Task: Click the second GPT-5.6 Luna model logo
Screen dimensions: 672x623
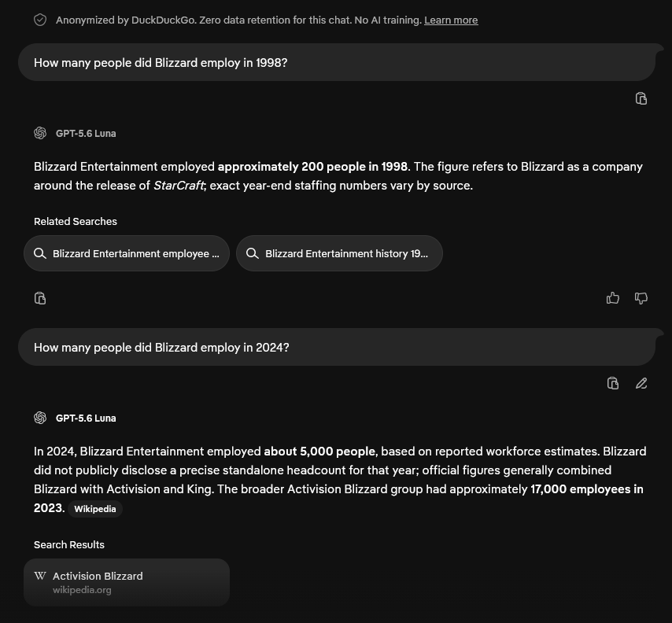Action: pos(40,418)
